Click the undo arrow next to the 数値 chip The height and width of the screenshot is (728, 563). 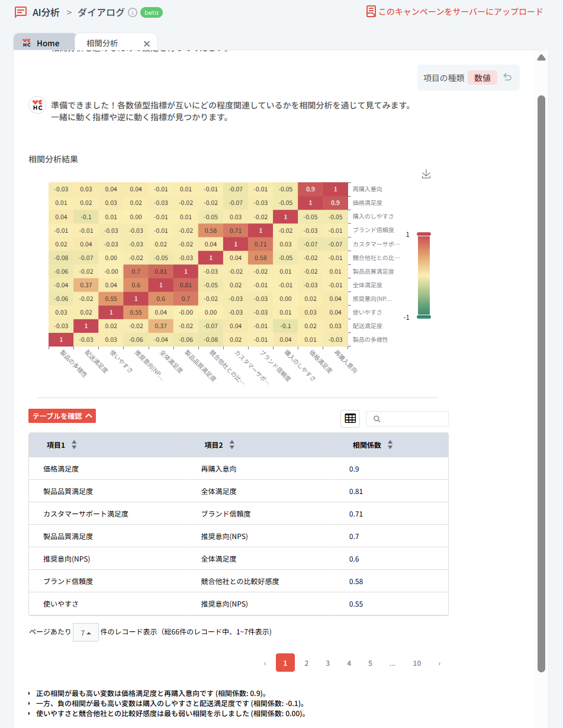point(507,78)
